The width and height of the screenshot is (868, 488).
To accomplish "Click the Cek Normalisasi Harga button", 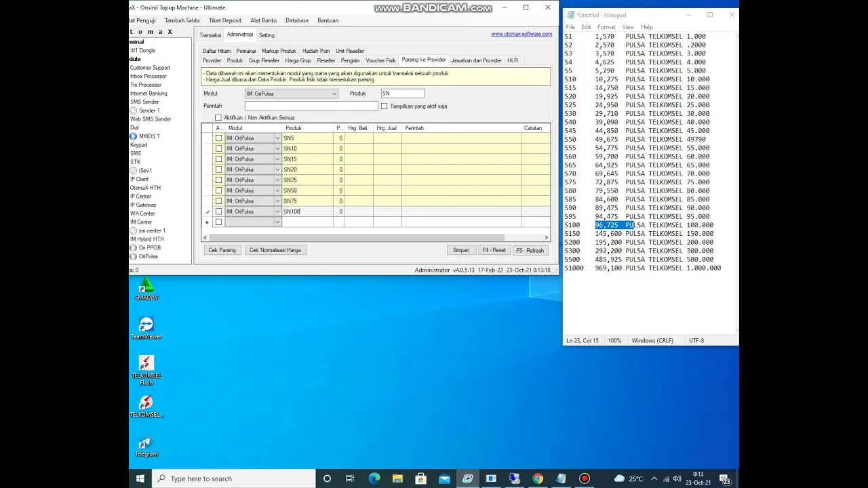I will tap(275, 250).
